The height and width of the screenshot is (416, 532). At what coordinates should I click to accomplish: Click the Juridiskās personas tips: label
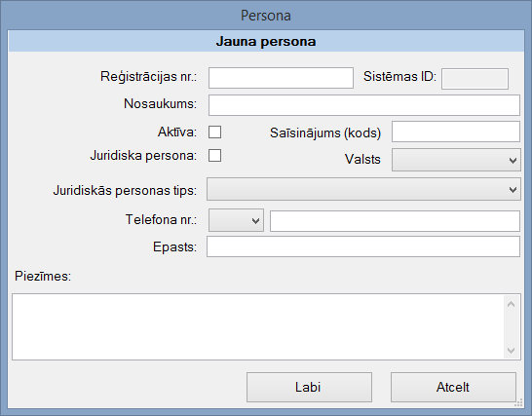tap(125, 190)
